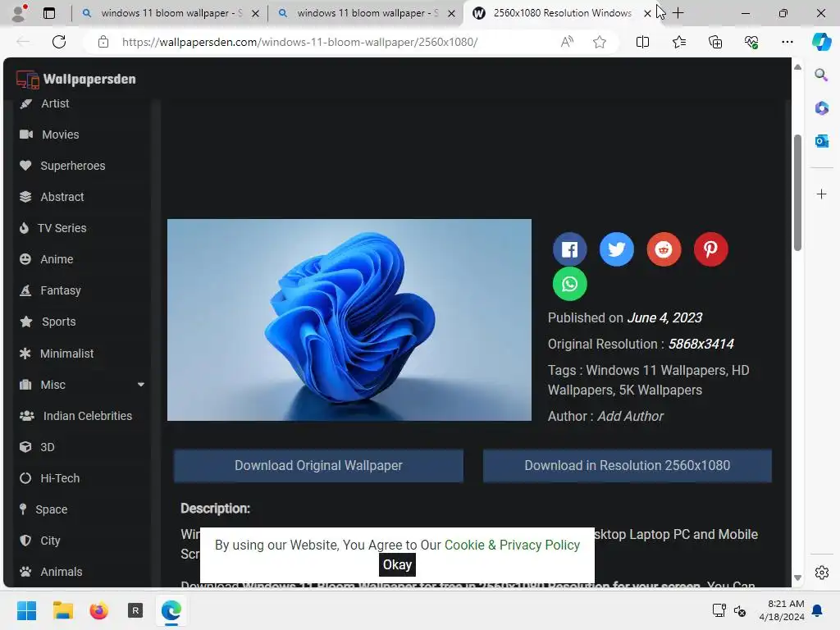Open profile icon in Edge
Image resolution: width=840 pixels, height=630 pixels.
pos(20,13)
